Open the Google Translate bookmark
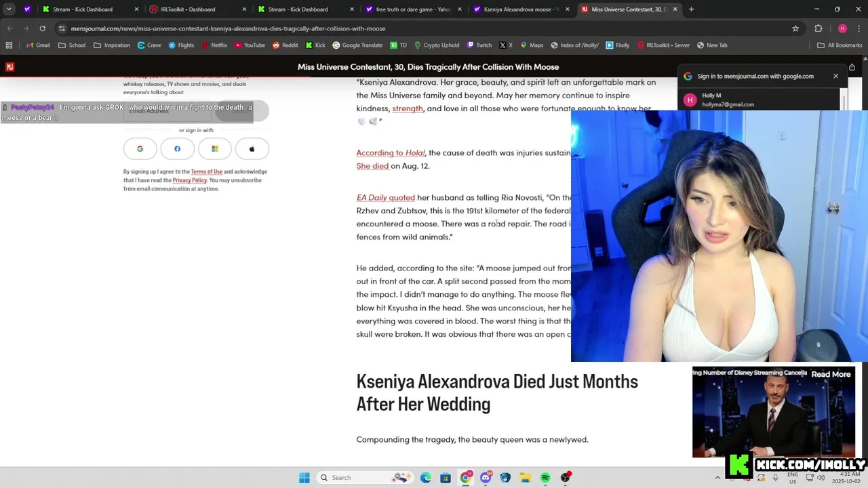This screenshot has width=868, height=488. click(x=357, y=45)
